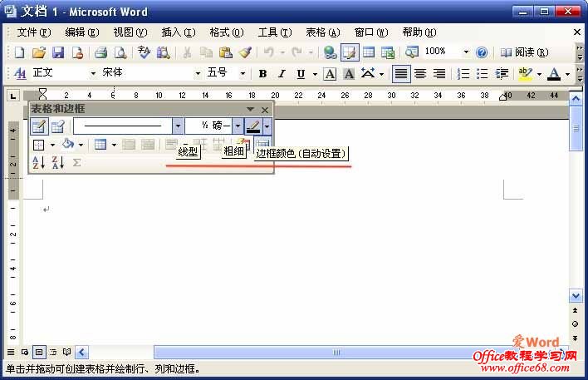Paste from the clipboard icon

point(225,52)
